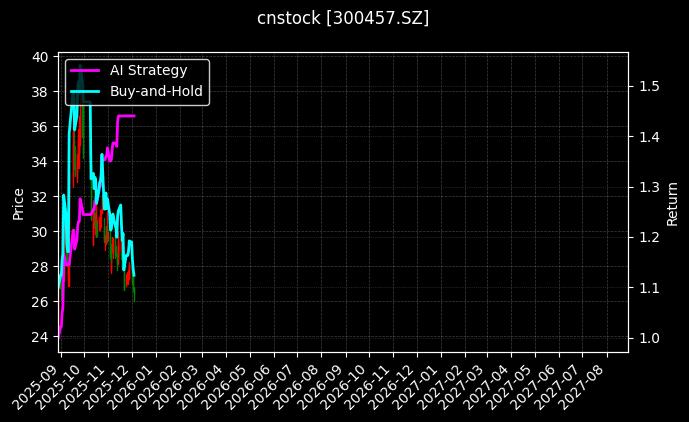689x422 pixels.
Task: Click the 40 price tick label
Action: coord(40,57)
